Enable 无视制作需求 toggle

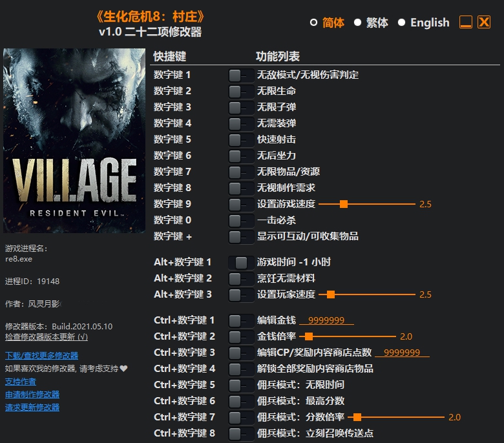click(241, 189)
